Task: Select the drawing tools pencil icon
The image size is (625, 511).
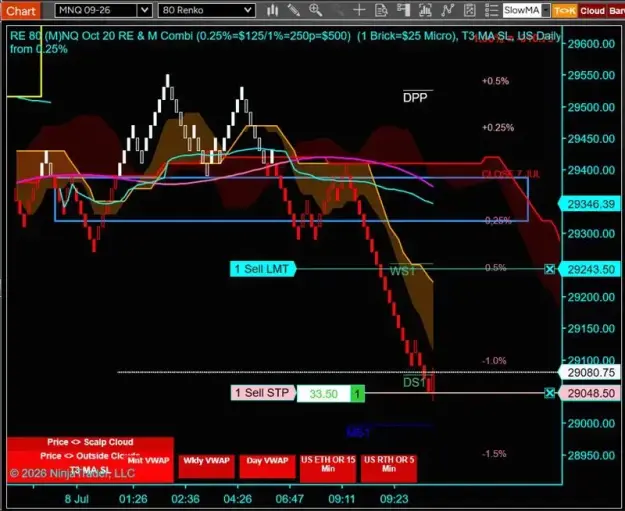Action: point(294,10)
